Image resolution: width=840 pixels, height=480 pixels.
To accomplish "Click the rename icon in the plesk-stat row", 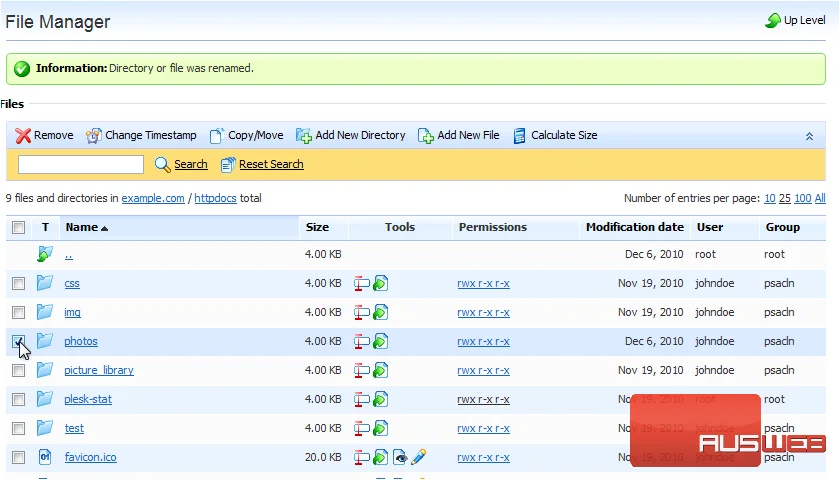I will click(362, 399).
